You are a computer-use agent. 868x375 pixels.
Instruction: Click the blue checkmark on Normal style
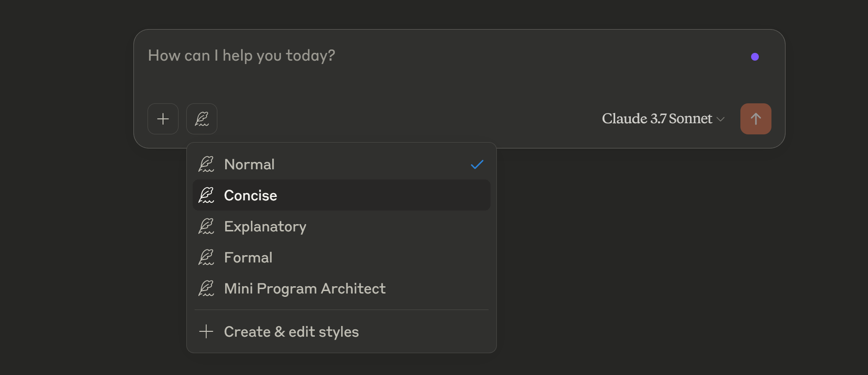477,164
